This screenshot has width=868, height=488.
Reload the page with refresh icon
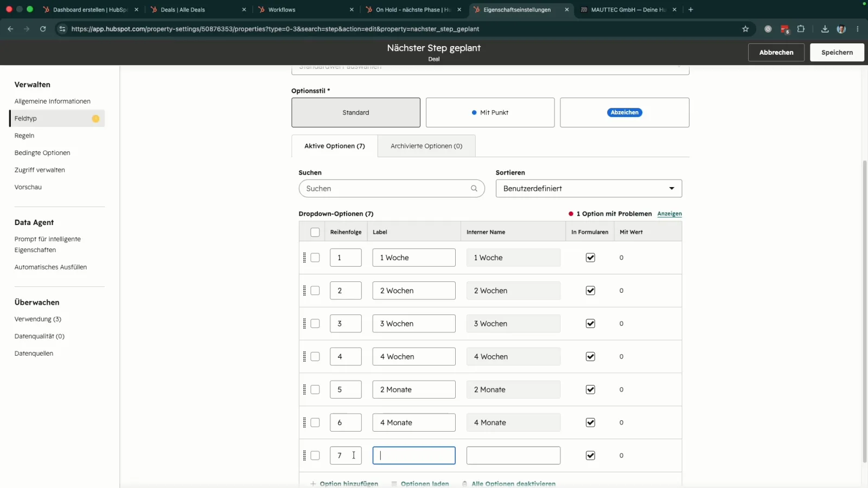coord(43,29)
